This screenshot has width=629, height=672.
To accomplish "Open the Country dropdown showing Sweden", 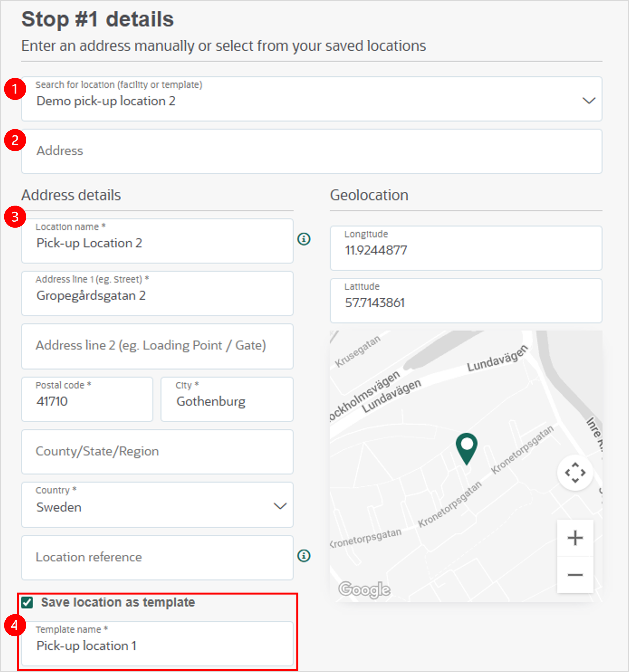I will pyautogui.click(x=157, y=505).
